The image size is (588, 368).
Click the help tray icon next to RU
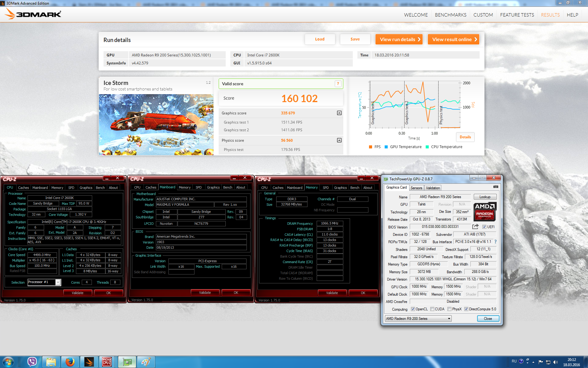click(x=521, y=361)
